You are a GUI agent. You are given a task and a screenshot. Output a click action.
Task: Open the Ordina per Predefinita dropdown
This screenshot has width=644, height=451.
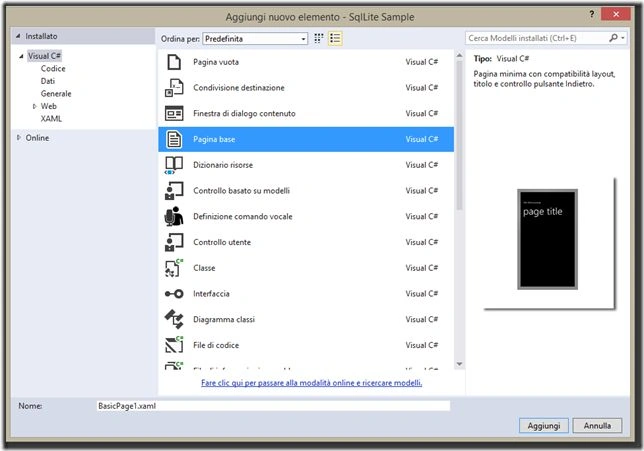(x=255, y=39)
